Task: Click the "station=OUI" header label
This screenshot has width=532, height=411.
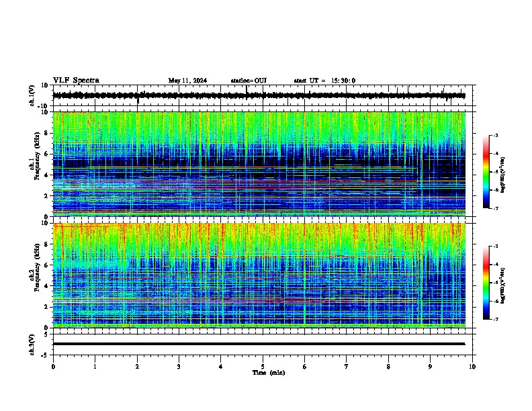Action: pyautogui.click(x=249, y=81)
